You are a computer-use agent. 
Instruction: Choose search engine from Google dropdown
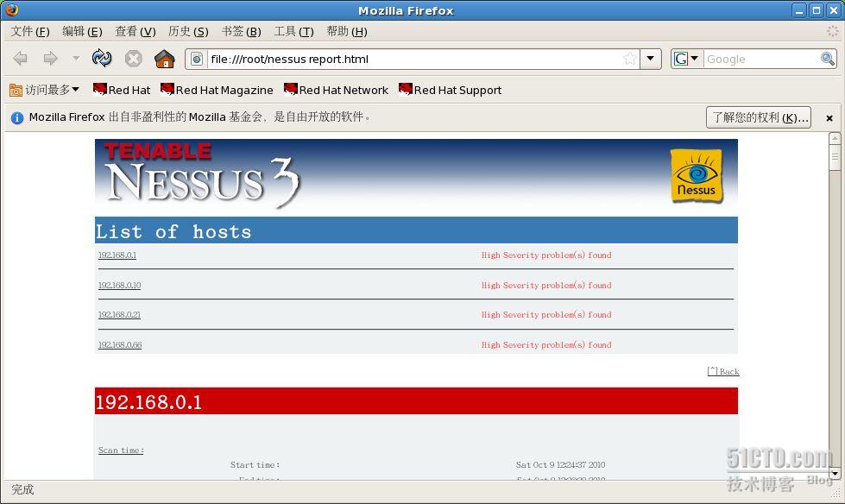tap(686, 59)
